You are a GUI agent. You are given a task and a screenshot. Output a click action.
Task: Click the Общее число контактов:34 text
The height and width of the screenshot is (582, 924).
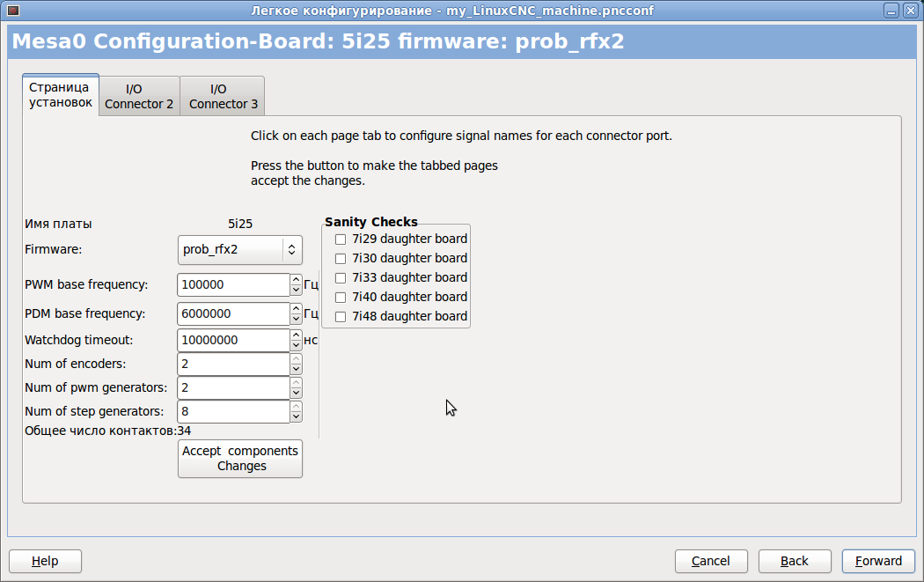click(108, 431)
